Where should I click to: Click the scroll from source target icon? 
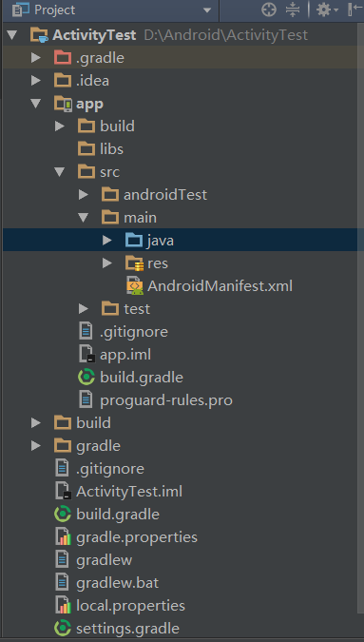(269, 10)
